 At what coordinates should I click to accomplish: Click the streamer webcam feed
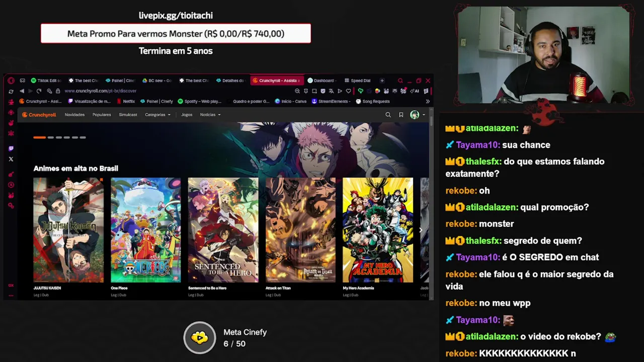point(543,55)
